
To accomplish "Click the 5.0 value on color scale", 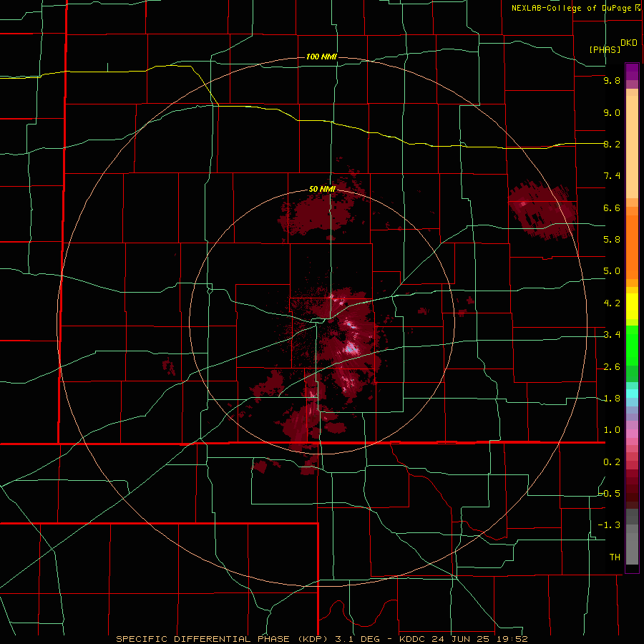I will (612, 271).
